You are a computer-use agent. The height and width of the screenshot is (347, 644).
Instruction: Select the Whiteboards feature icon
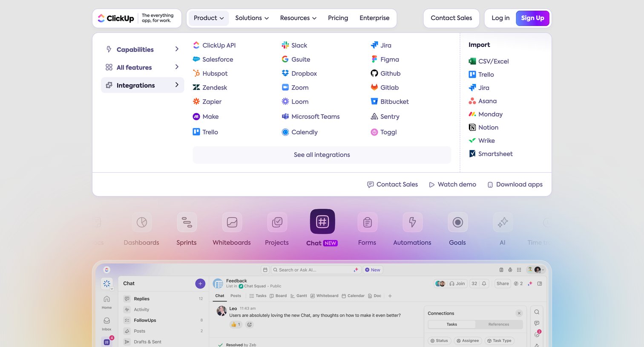click(x=232, y=222)
